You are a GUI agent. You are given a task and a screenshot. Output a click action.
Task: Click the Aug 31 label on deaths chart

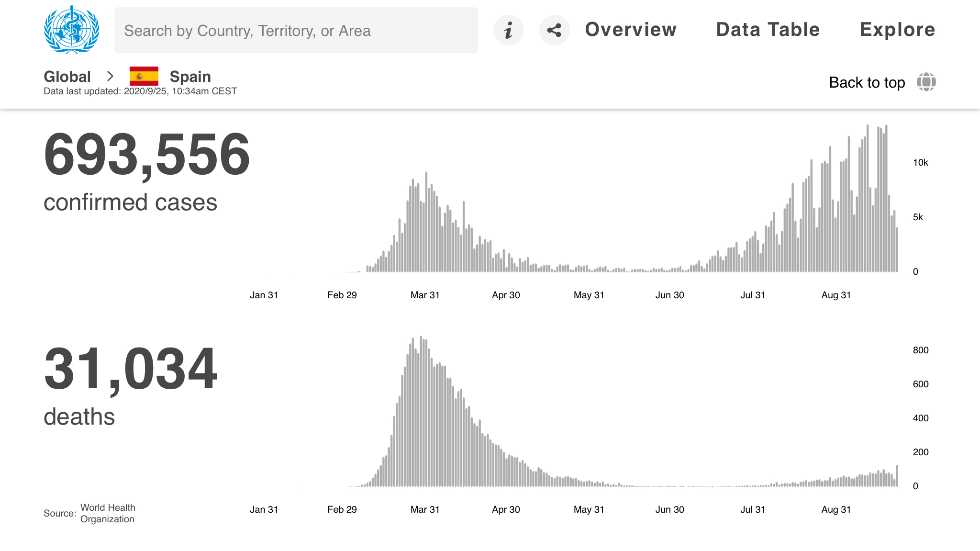[x=836, y=509]
